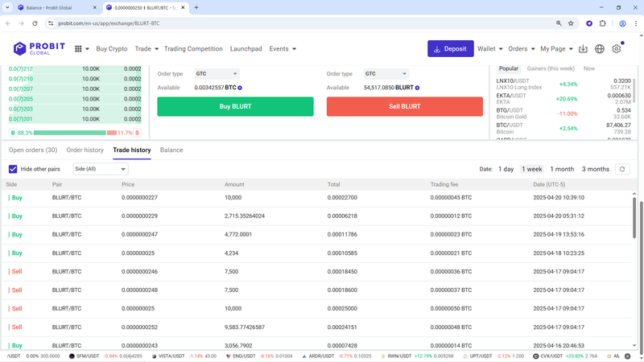The height and width of the screenshot is (362, 644).
Task: Open the sell Order type GTC dropdown
Action: (x=386, y=74)
